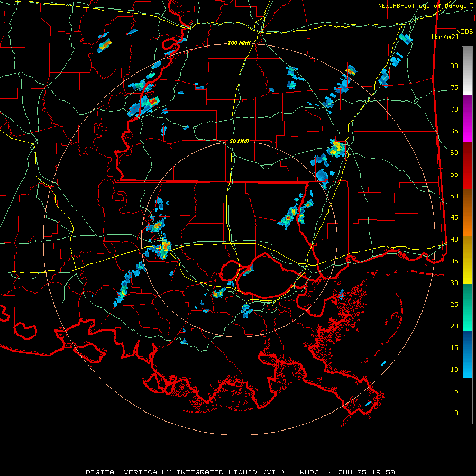The height and width of the screenshot is (476, 476).
Task: Click the '[kg/m2]' units label
Action: click(445, 37)
